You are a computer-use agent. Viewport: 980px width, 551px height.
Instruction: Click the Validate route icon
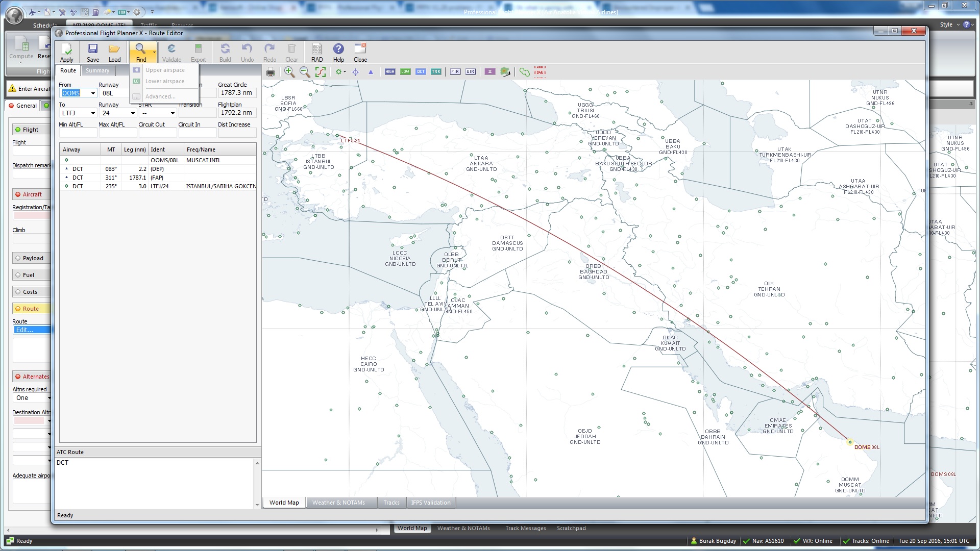[171, 53]
